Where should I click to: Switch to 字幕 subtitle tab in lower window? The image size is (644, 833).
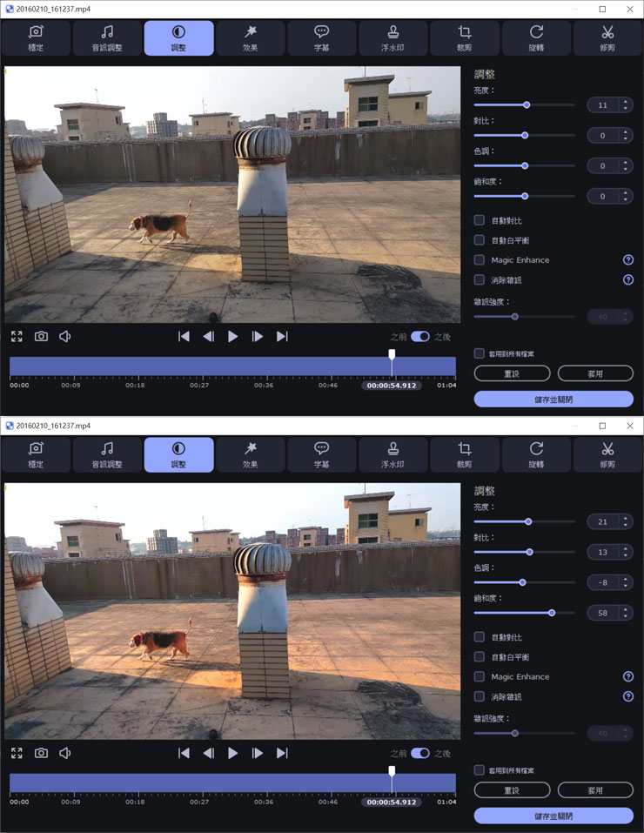(x=321, y=454)
